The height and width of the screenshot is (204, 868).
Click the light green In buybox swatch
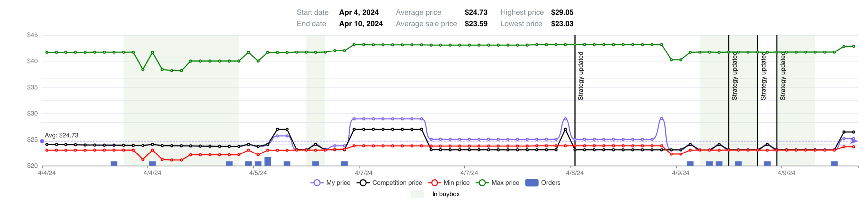(417, 194)
